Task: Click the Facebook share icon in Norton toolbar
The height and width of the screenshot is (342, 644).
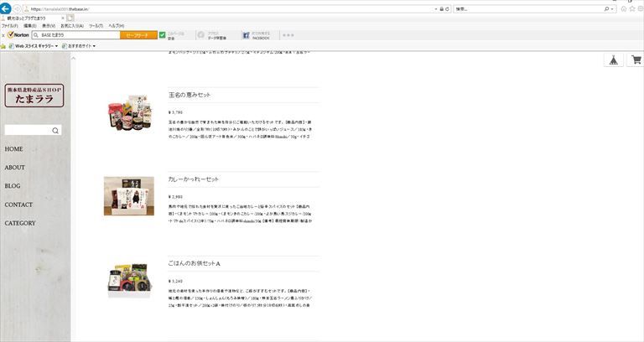Action: point(246,35)
